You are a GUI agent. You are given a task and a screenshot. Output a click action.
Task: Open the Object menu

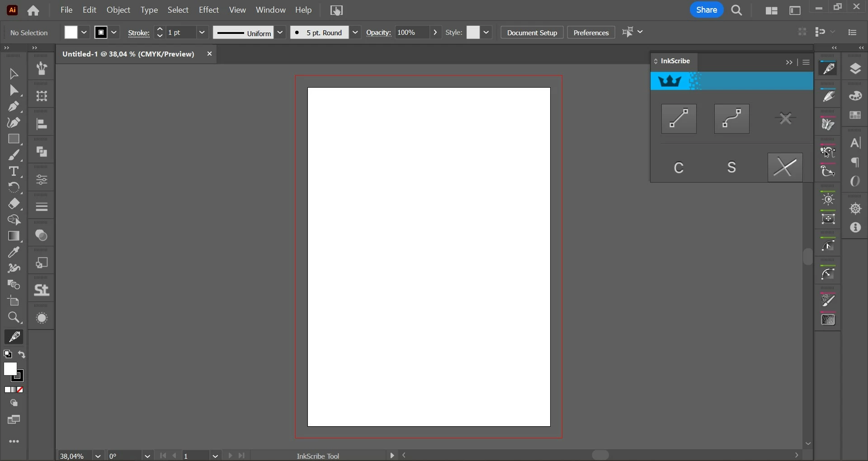[x=118, y=10]
